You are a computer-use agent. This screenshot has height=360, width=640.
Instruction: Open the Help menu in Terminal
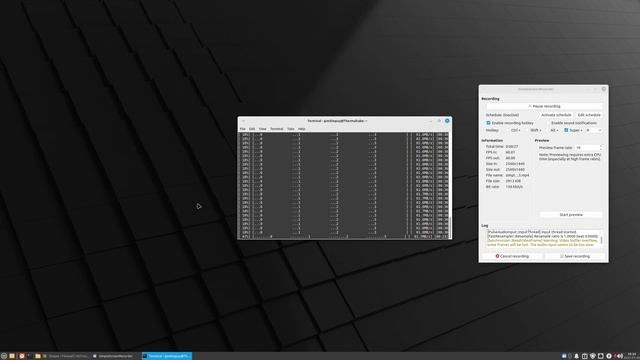(x=302, y=129)
